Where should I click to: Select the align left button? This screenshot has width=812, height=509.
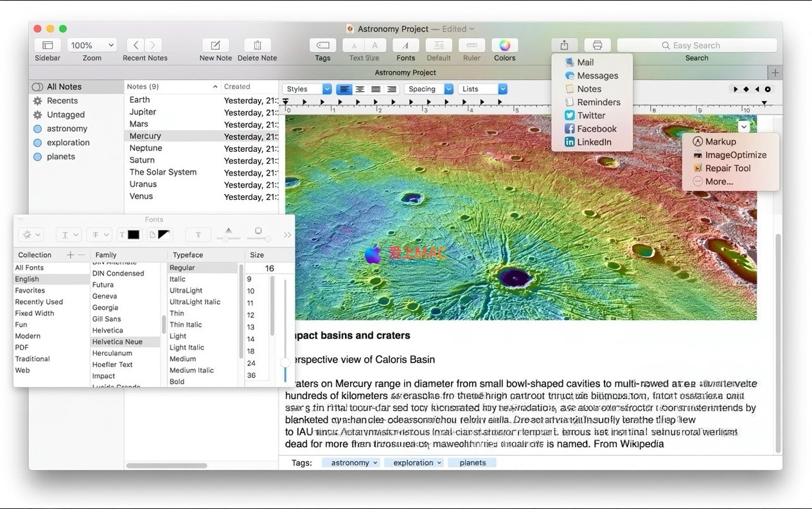click(x=345, y=89)
